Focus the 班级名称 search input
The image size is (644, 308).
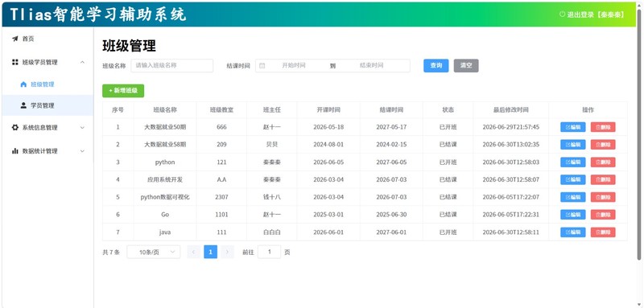pos(172,66)
